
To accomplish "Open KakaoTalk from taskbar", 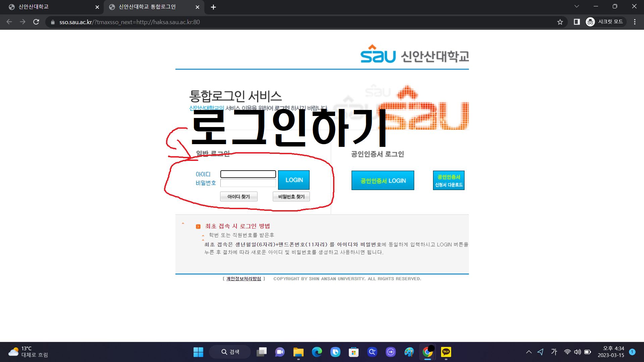I will tap(446, 352).
